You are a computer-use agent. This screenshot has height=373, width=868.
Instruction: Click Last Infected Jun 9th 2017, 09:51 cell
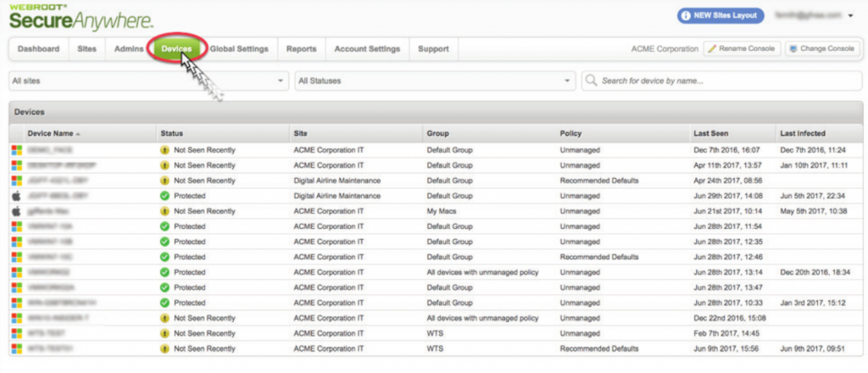pos(813,348)
